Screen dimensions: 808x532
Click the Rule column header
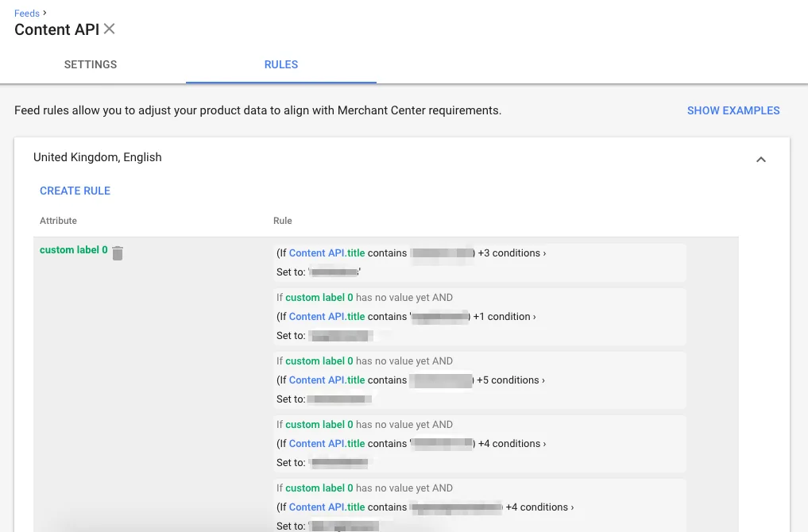pos(282,221)
